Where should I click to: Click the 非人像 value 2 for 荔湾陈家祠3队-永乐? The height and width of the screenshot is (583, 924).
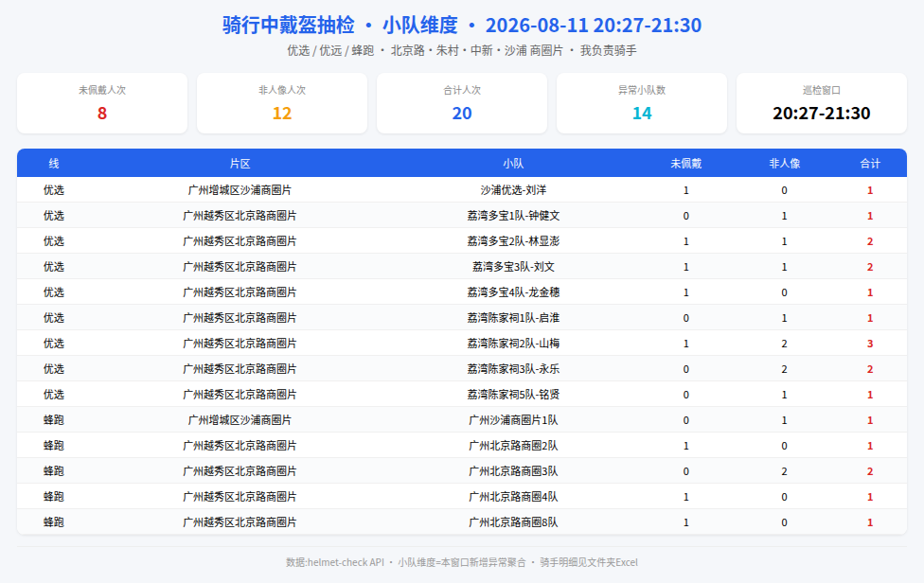784,369
